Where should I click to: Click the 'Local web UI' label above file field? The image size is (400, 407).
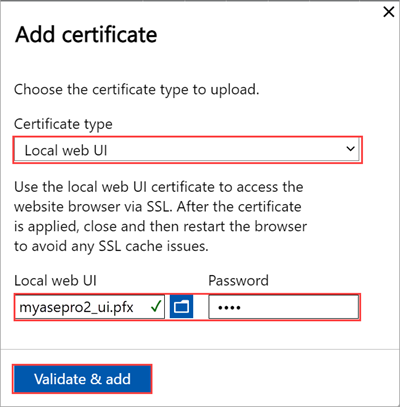coord(55,281)
